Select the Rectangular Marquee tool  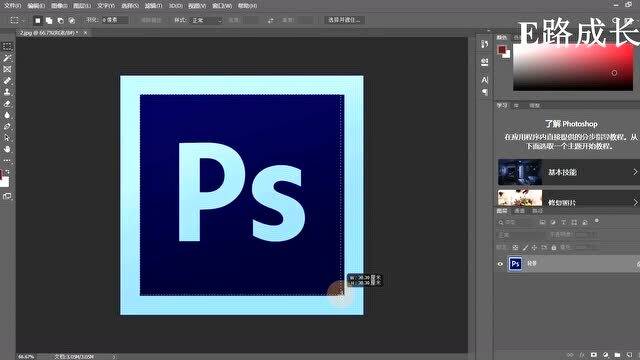point(7,46)
